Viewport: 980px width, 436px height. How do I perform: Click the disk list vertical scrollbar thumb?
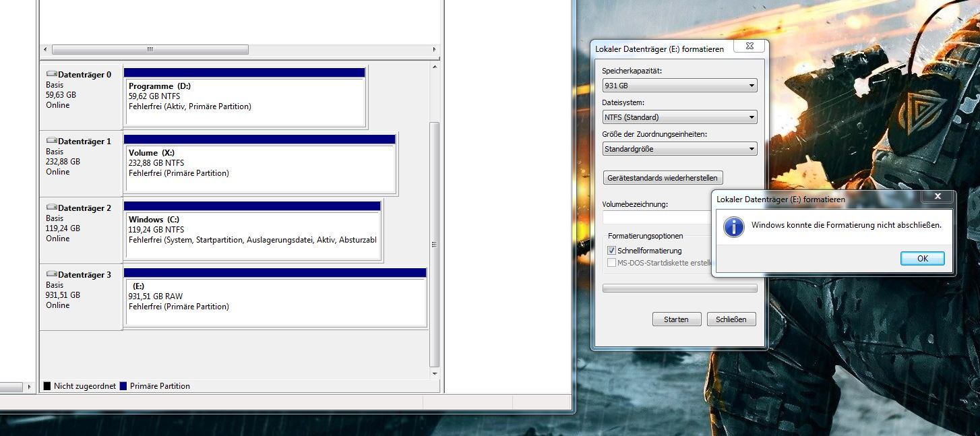click(435, 244)
